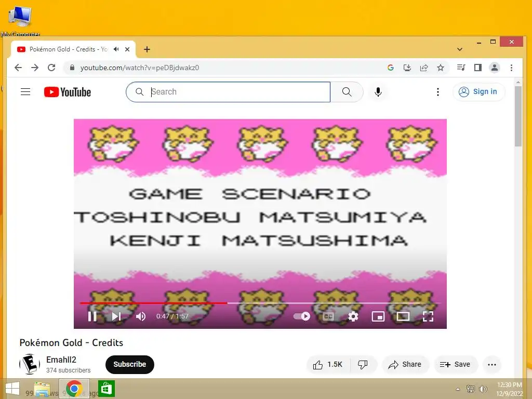
Task: Open Chrome media controls
Action: click(461, 68)
